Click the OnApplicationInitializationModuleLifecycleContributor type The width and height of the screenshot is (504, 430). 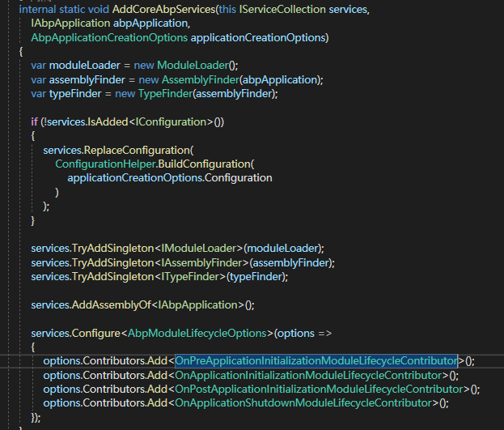point(308,375)
